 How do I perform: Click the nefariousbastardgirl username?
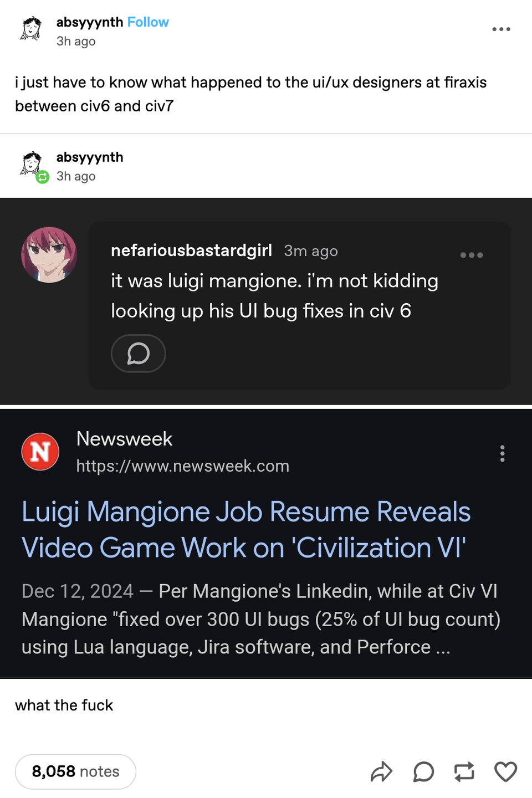(x=191, y=250)
